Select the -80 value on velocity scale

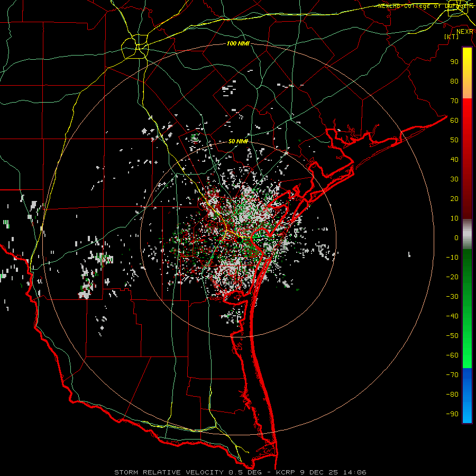tap(452, 395)
